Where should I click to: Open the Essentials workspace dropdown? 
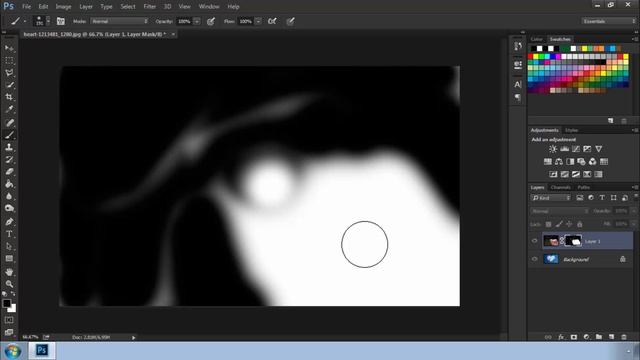[608, 21]
